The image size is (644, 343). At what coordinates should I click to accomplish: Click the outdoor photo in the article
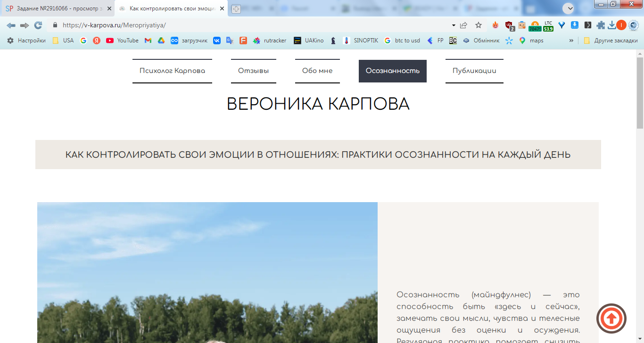207,272
